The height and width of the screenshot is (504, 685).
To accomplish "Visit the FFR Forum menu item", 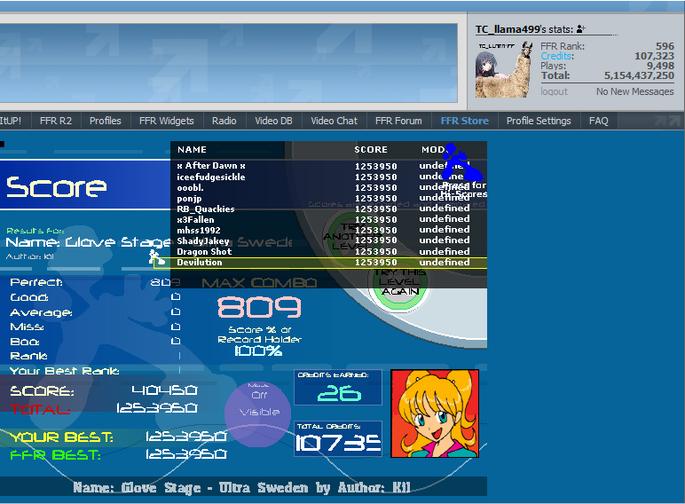I will pyautogui.click(x=398, y=121).
